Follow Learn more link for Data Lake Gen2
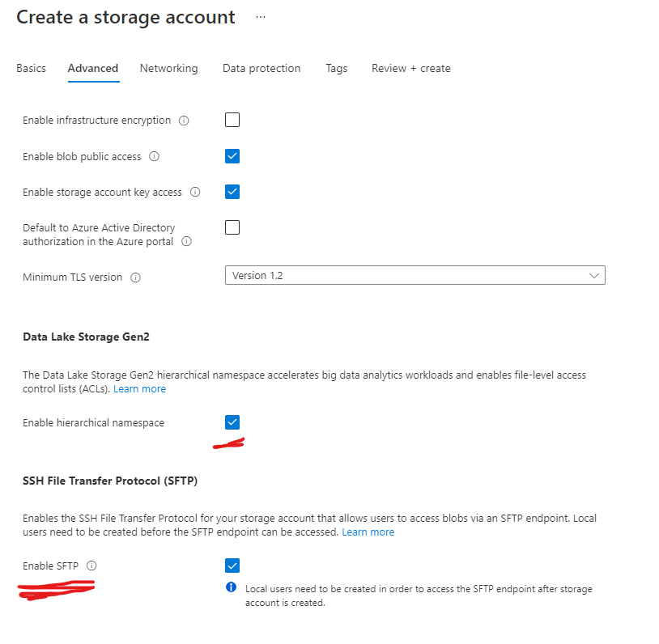 pyautogui.click(x=139, y=389)
